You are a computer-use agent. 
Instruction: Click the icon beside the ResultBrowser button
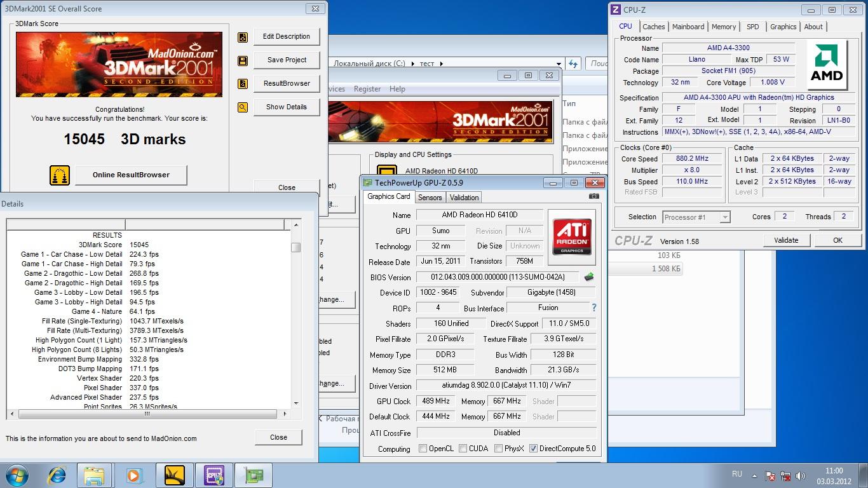coord(242,84)
